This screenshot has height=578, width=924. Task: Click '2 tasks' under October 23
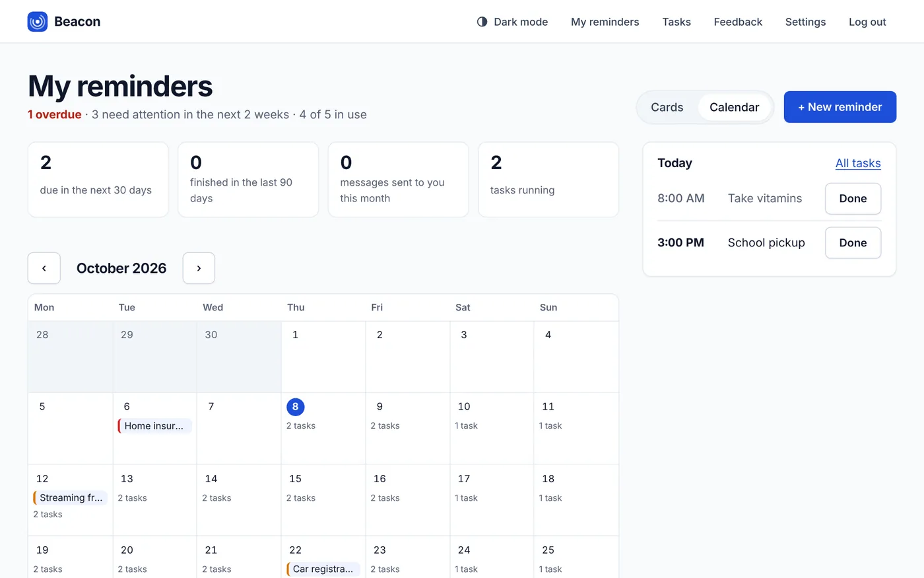(x=385, y=569)
